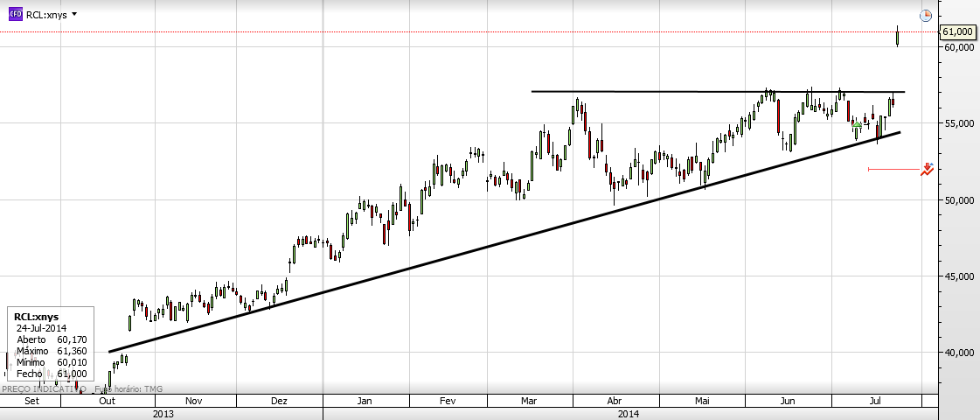Image resolution: width=980 pixels, height=420 pixels.
Task: Click the 45,000 price axis label
Action: coord(957,276)
